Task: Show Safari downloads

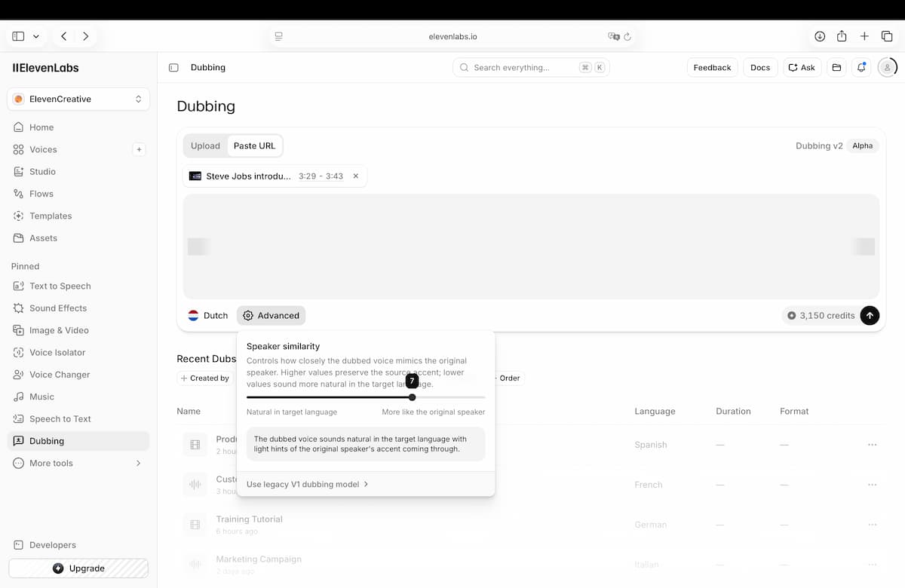Action: pos(820,36)
